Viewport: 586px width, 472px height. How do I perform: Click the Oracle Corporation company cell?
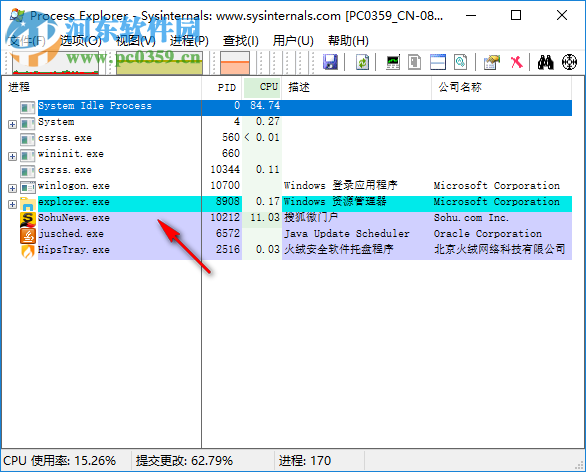(488, 234)
